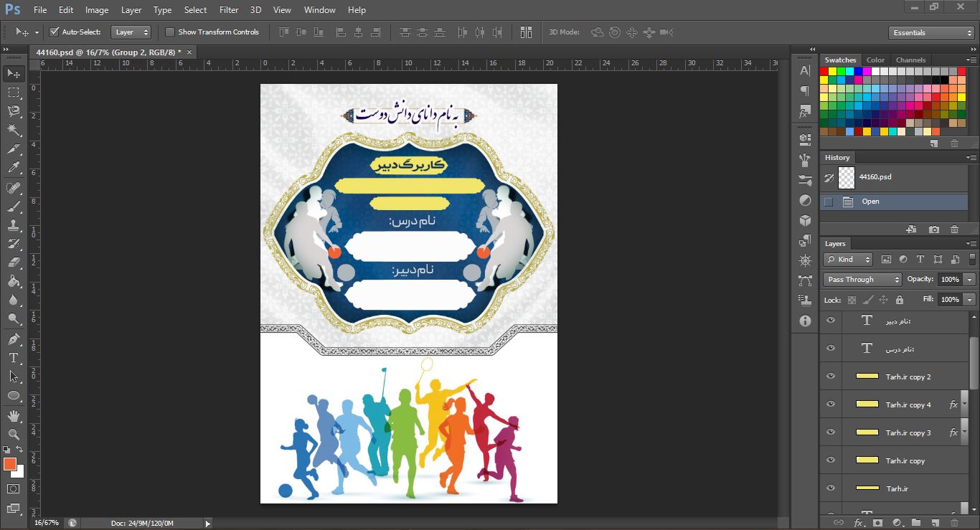Select the History Brush tool
980x530 pixels.
pyautogui.click(x=14, y=244)
